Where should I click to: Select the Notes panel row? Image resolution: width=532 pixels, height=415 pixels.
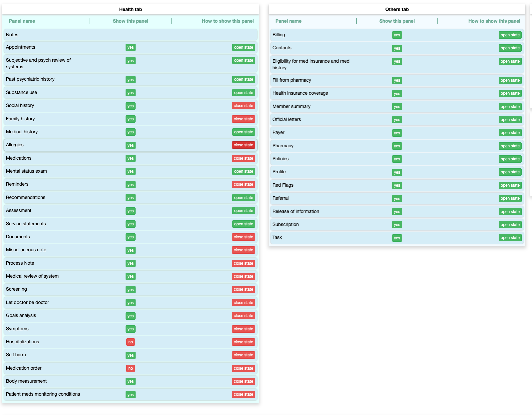pos(131,35)
